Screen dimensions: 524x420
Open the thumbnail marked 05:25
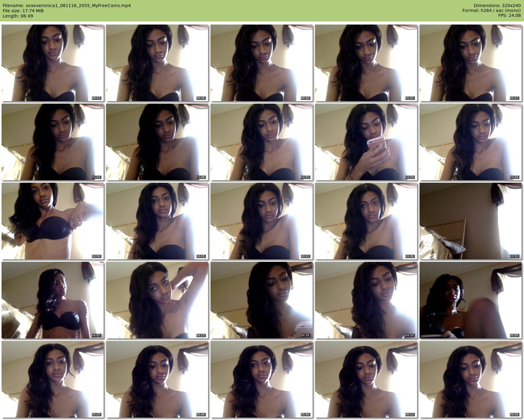tap(53, 379)
